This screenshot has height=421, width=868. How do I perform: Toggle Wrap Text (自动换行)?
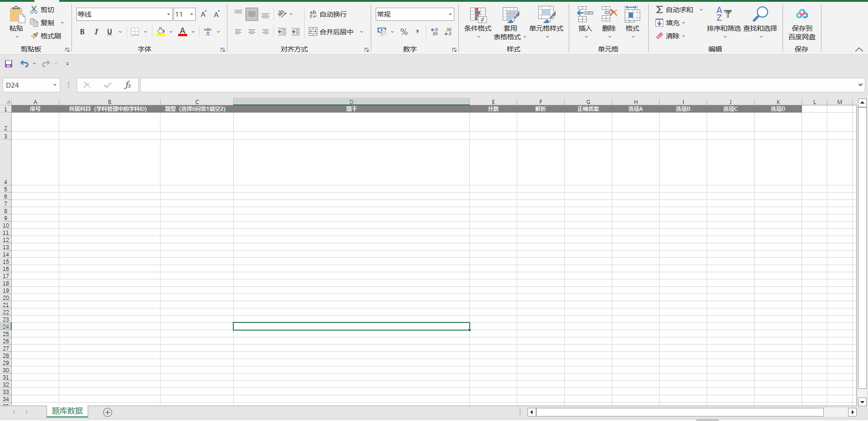(x=328, y=14)
